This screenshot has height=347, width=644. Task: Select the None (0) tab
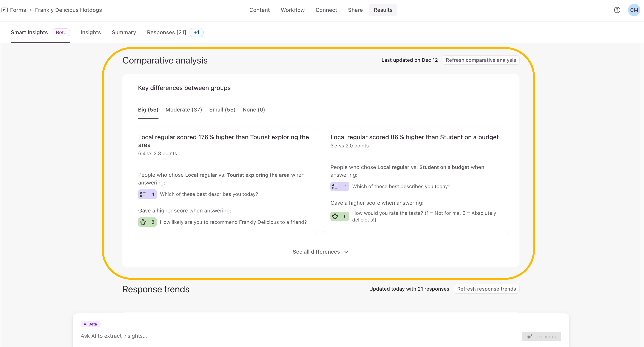[x=254, y=110]
